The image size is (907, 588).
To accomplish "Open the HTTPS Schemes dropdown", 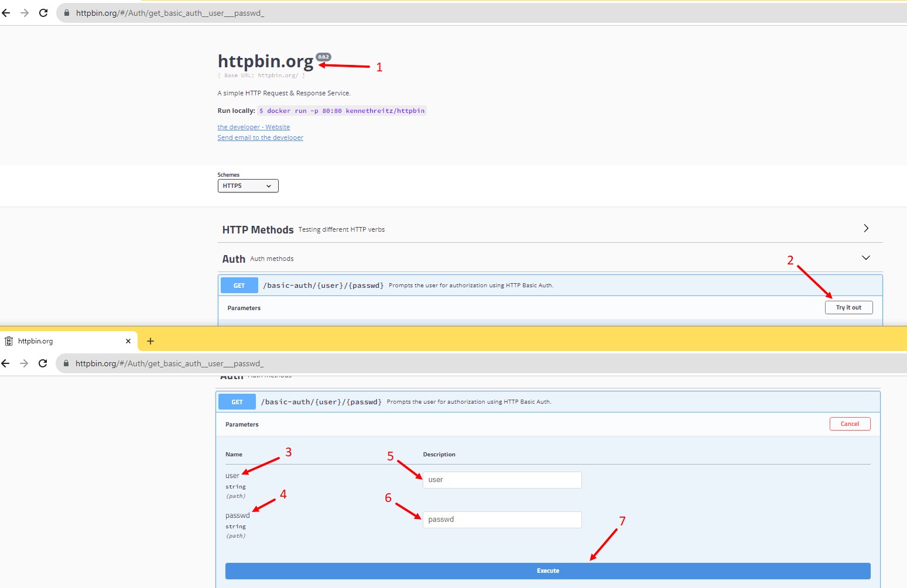I will pyautogui.click(x=248, y=186).
